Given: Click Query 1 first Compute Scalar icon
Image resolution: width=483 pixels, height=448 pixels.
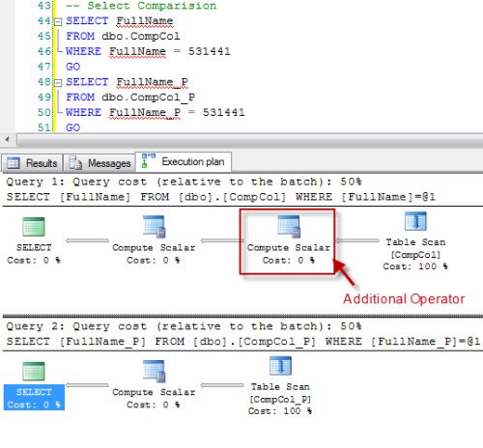Looking at the screenshot, I should [154, 227].
